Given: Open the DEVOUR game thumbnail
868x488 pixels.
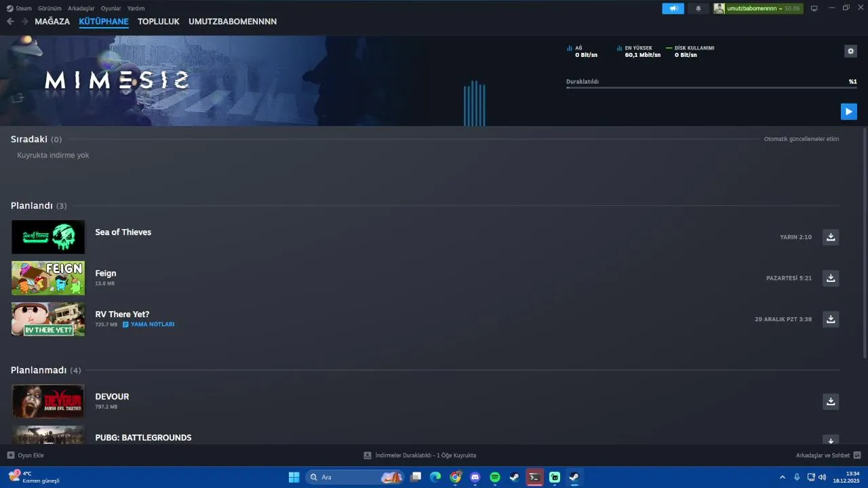Looking at the screenshot, I should coord(48,401).
